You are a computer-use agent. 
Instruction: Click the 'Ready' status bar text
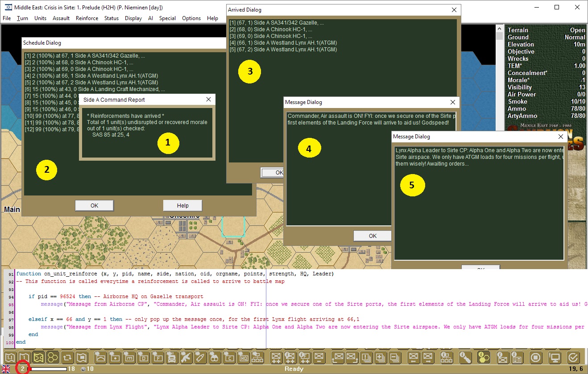pyautogui.click(x=294, y=369)
